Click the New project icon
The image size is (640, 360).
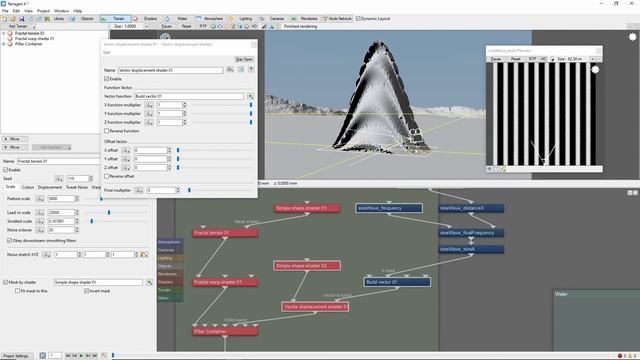pyautogui.click(x=5, y=19)
